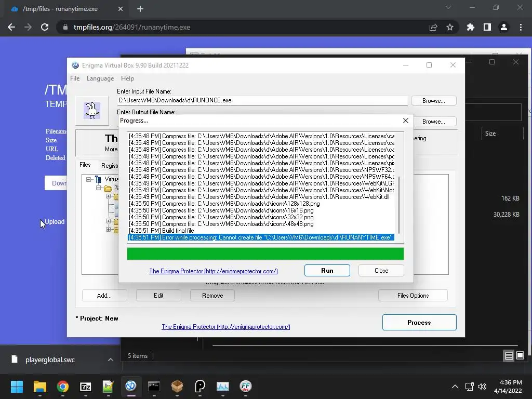Switch to the Registry tab

coord(109,166)
